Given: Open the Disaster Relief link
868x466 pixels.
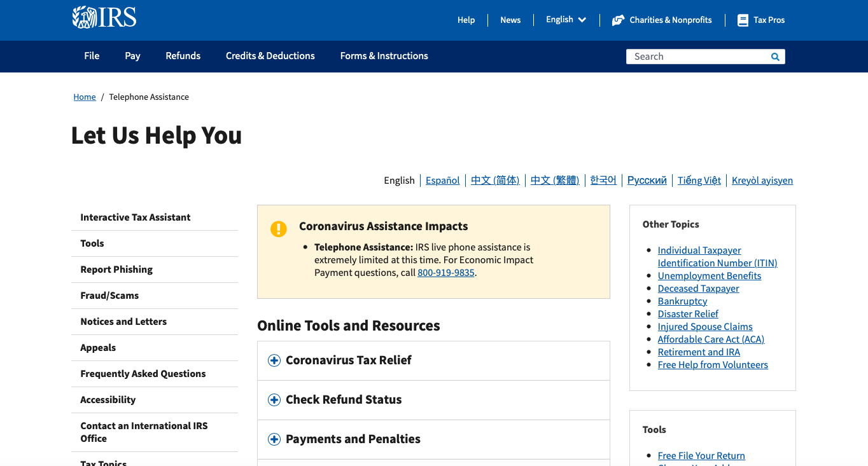Looking at the screenshot, I should pyautogui.click(x=688, y=314).
